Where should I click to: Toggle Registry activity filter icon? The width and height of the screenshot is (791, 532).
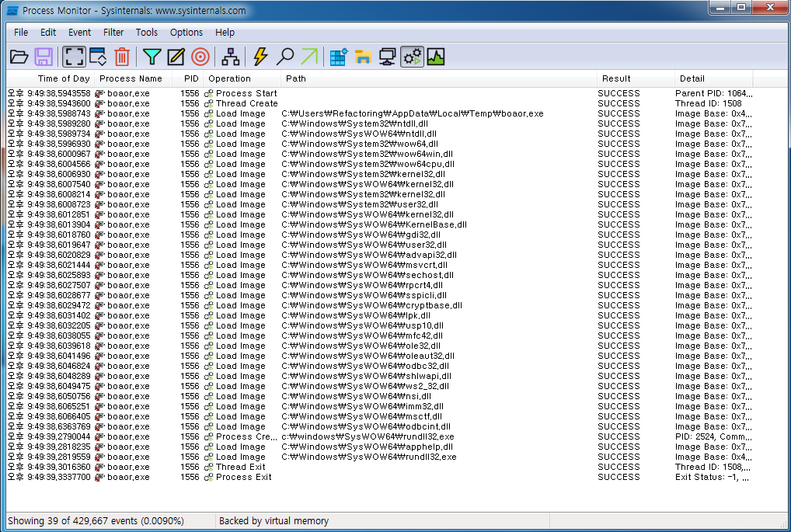click(339, 57)
